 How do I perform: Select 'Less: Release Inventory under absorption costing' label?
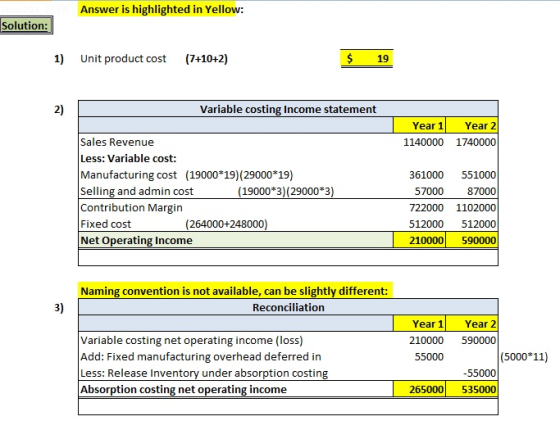[204, 373]
